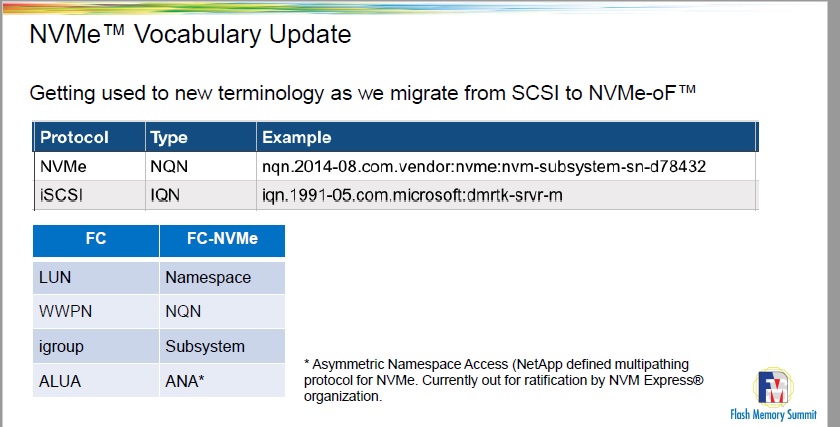Click the Example column header
The image size is (840, 427).
point(297,137)
